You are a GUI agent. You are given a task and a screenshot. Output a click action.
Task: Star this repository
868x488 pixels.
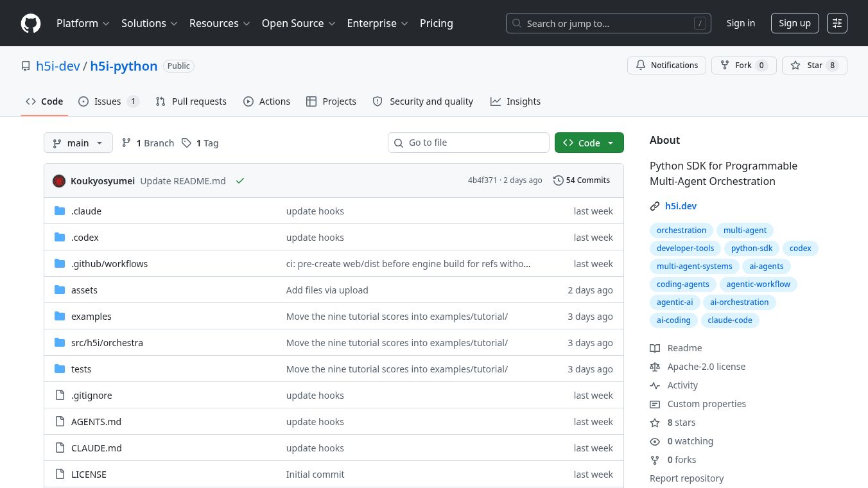click(814, 65)
